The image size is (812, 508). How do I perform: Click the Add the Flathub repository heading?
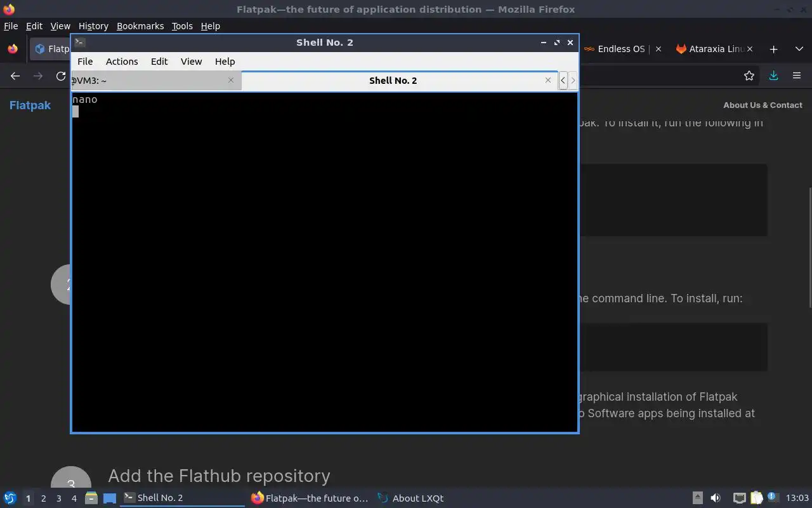[219, 476]
